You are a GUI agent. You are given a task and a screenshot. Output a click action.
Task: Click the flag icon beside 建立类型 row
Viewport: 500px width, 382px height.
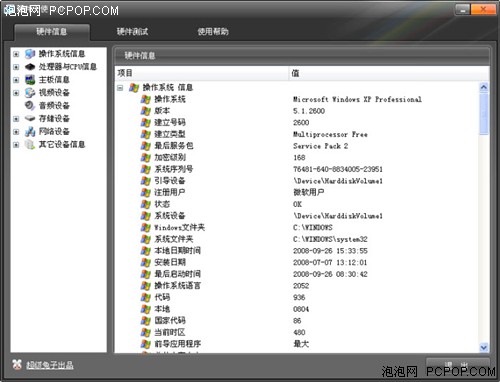146,134
